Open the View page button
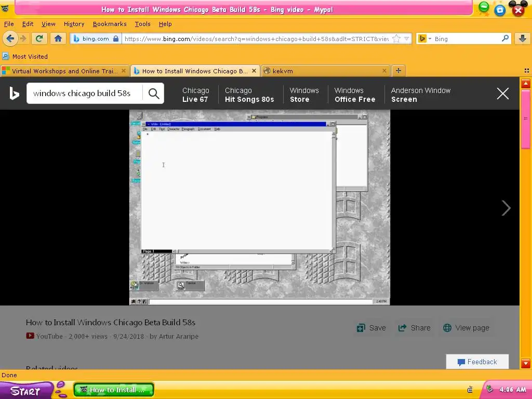The width and height of the screenshot is (532, 399). (466, 328)
